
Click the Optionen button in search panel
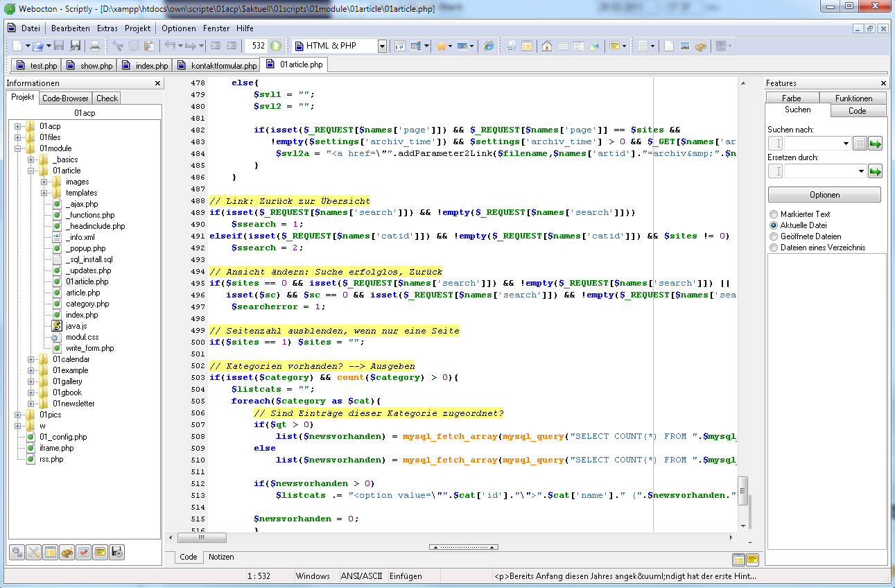(825, 195)
